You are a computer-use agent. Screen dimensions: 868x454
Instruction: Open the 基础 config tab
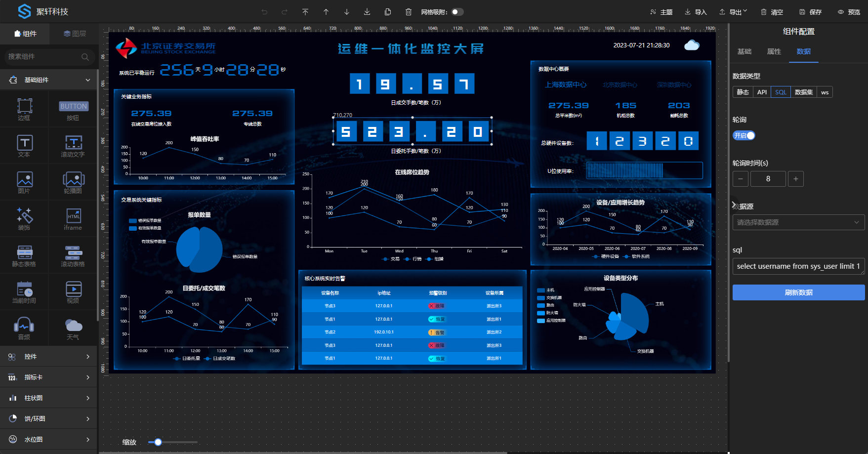point(744,51)
